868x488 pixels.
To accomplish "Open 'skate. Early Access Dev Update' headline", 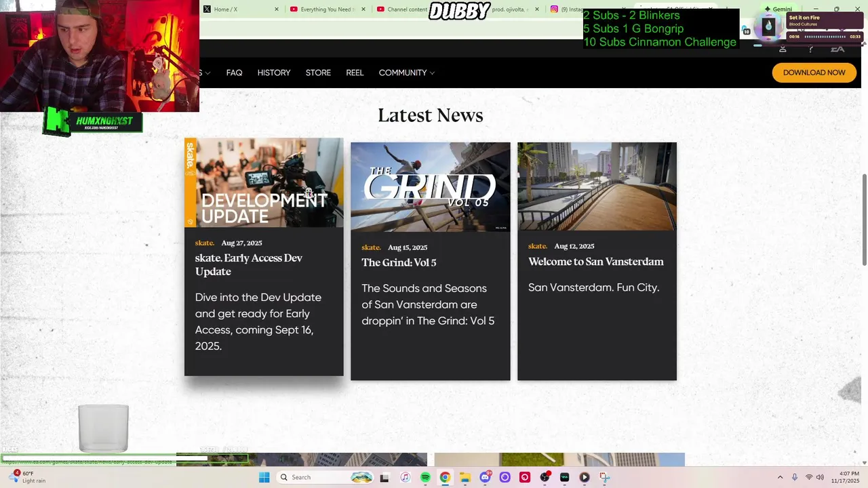I will pyautogui.click(x=249, y=264).
